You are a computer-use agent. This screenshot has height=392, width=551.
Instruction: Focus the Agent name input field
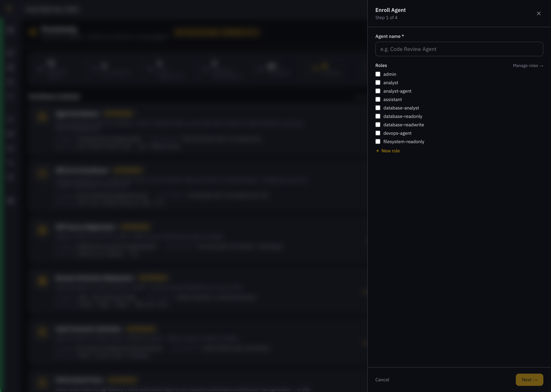click(x=459, y=49)
